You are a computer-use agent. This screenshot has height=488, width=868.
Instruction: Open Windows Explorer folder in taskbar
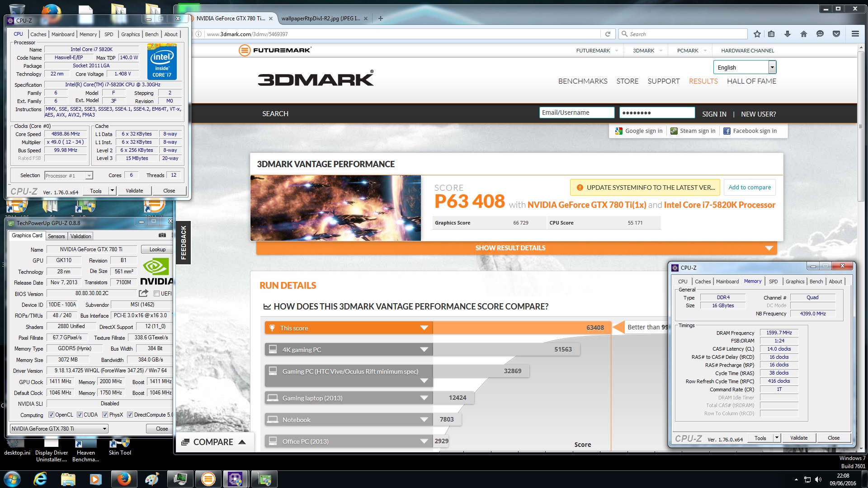[68, 479]
